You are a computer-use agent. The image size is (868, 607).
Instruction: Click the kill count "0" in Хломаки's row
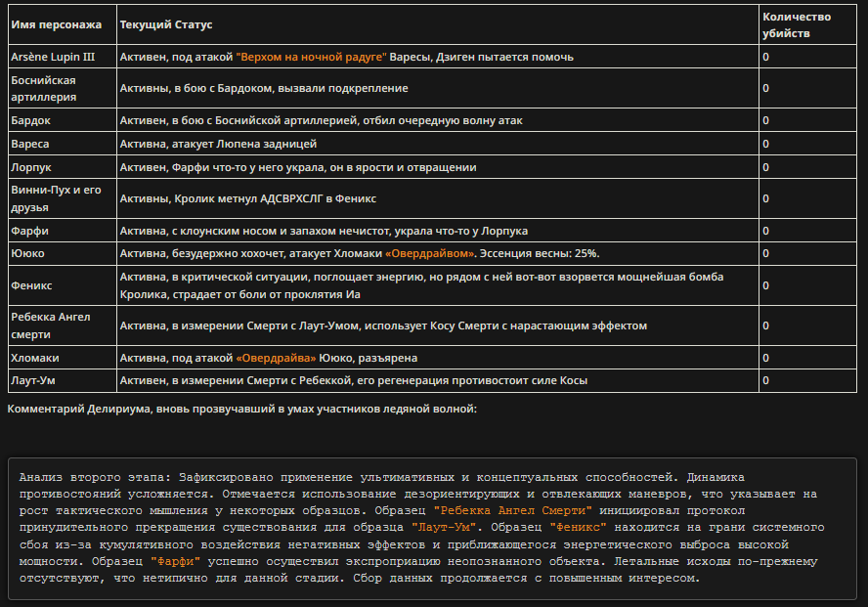[x=765, y=358]
